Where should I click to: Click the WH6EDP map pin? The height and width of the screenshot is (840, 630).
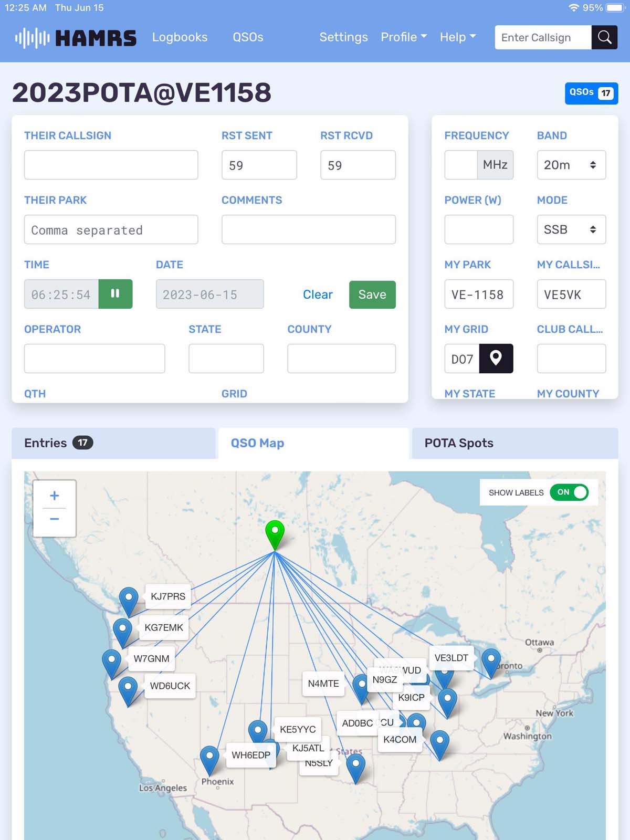[x=209, y=760]
